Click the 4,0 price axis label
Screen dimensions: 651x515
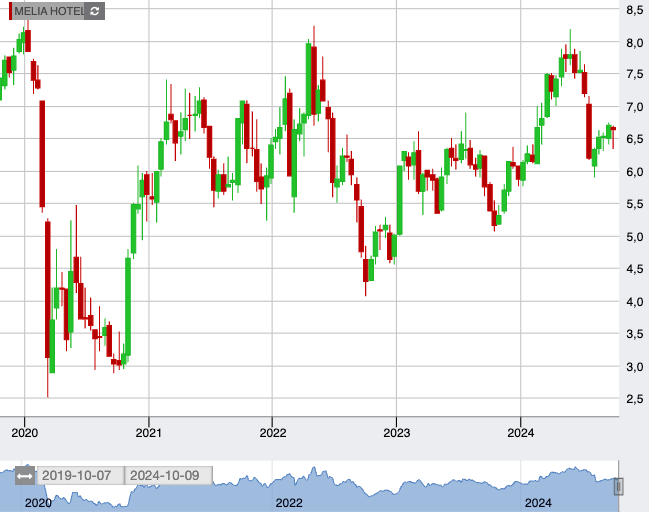[x=634, y=302]
